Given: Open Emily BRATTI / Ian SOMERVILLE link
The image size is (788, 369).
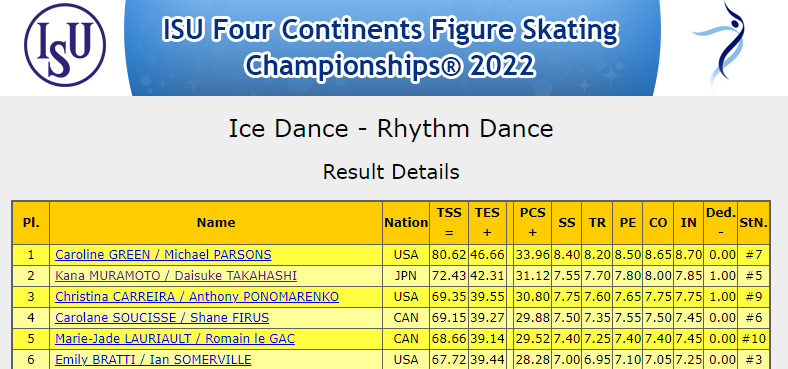Looking at the screenshot, I should tap(153, 360).
